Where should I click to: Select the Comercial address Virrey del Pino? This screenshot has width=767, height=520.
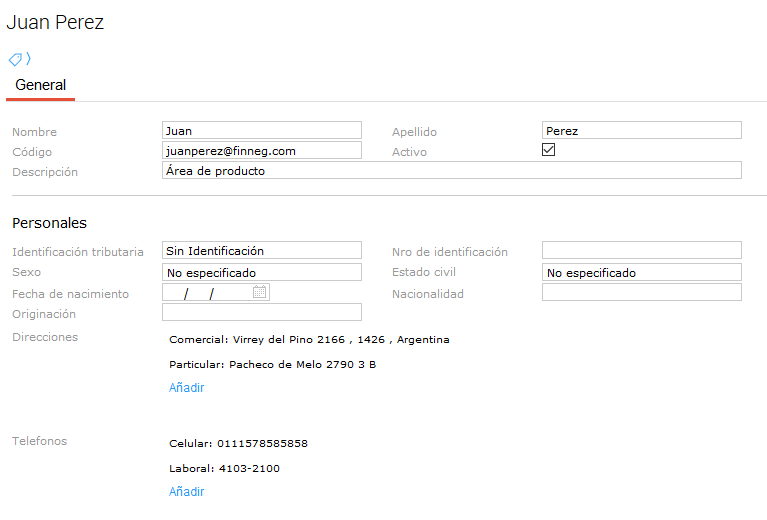309,340
